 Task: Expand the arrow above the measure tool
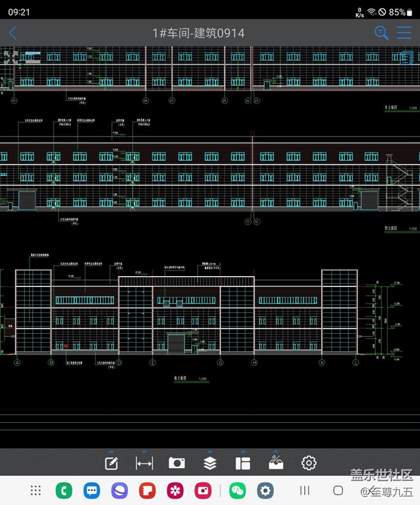[x=144, y=451]
